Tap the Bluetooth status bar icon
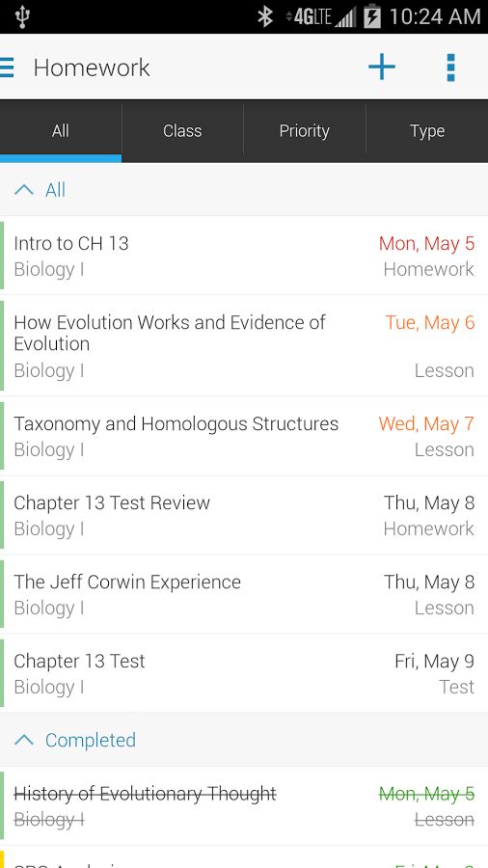 [265, 16]
